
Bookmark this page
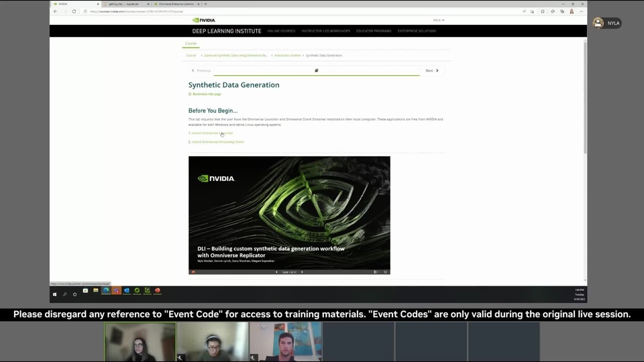[x=205, y=94]
